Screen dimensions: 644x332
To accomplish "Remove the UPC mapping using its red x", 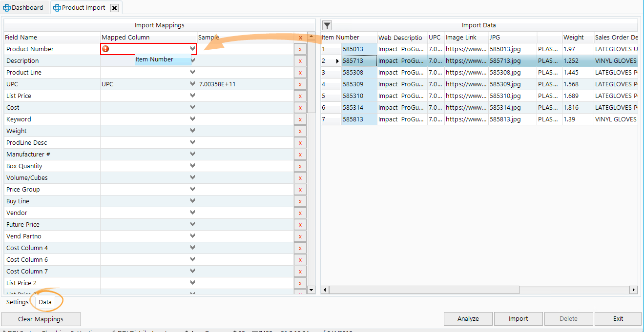I will (x=300, y=84).
